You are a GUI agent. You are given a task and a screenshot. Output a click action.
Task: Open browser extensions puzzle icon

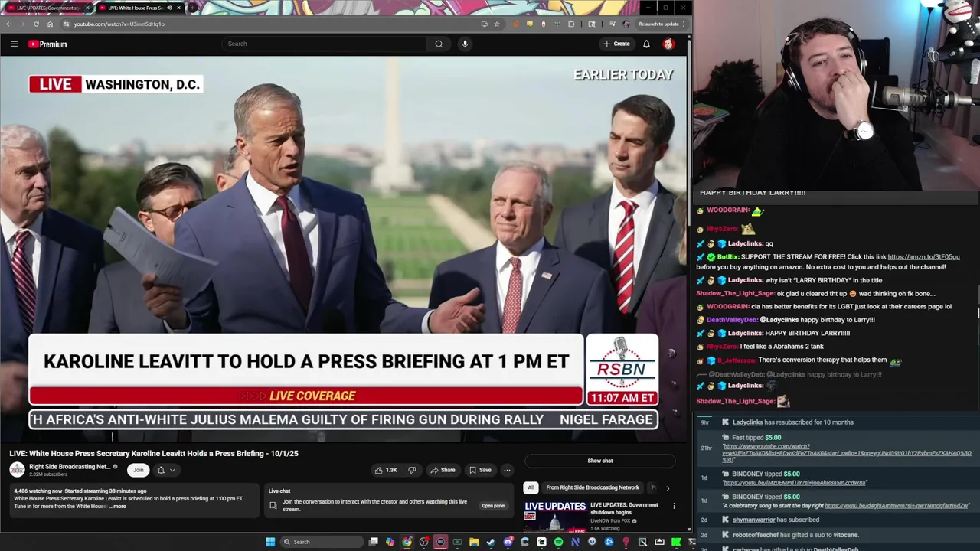571,24
